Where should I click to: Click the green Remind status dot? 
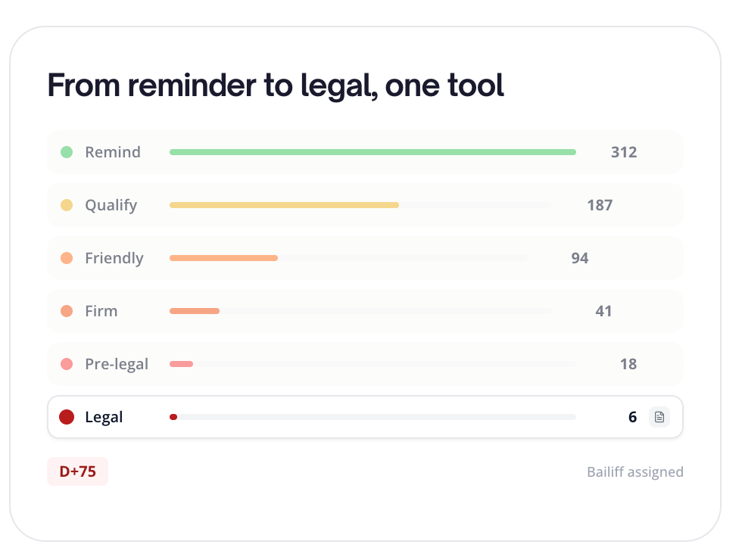[x=67, y=152]
